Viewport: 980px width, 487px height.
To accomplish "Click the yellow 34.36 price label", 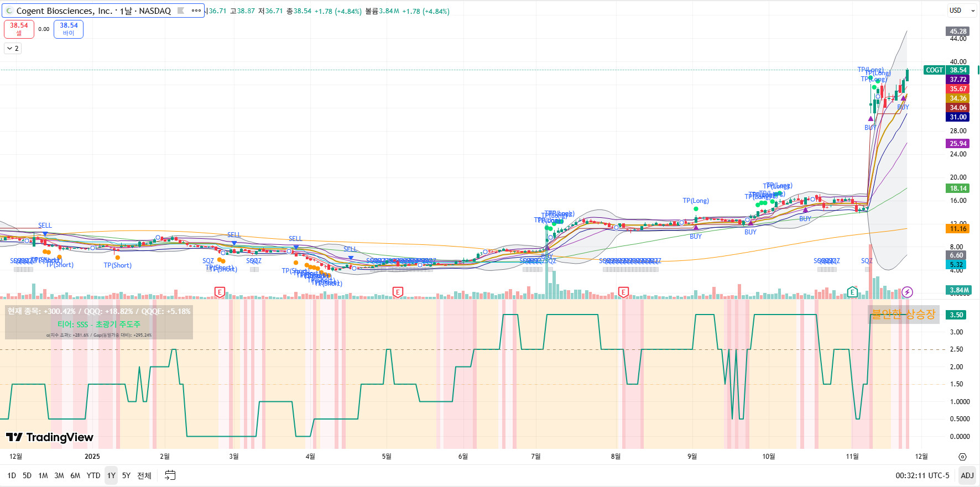I will pos(958,98).
